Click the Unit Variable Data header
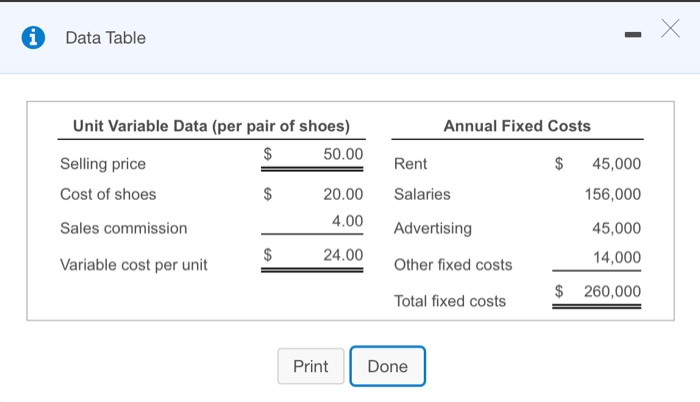The height and width of the screenshot is (402, 700). pyautogui.click(x=211, y=126)
